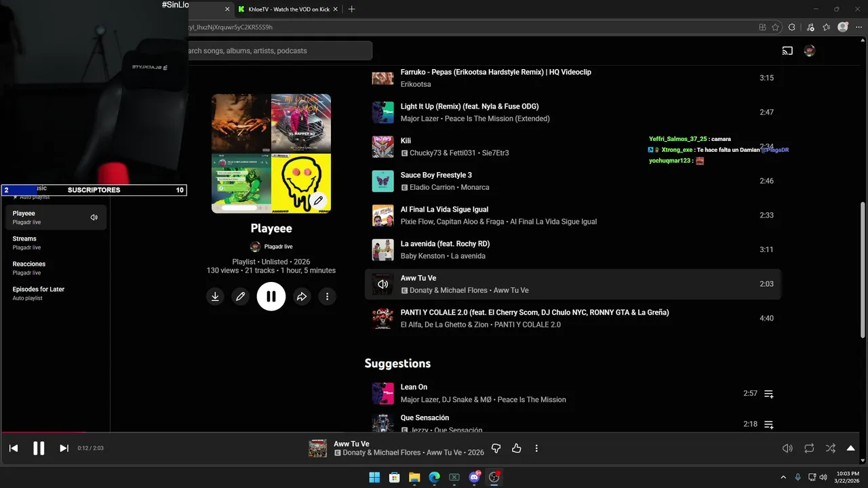Image resolution: width=868 pixels, height=488 pixels.
Task: Play Al Final La Vida Sigue Igual
Action: coord(444,209)
